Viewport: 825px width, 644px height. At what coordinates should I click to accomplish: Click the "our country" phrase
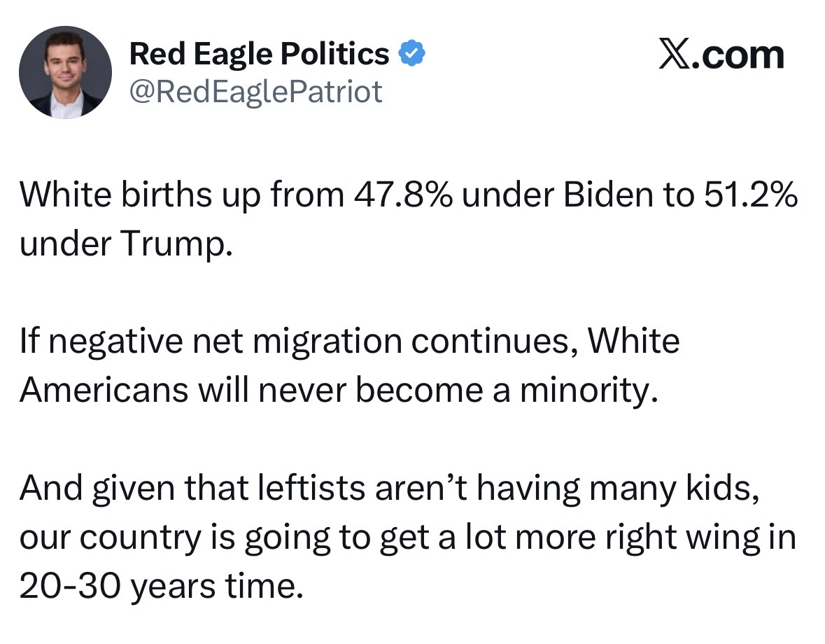point(111,538)
